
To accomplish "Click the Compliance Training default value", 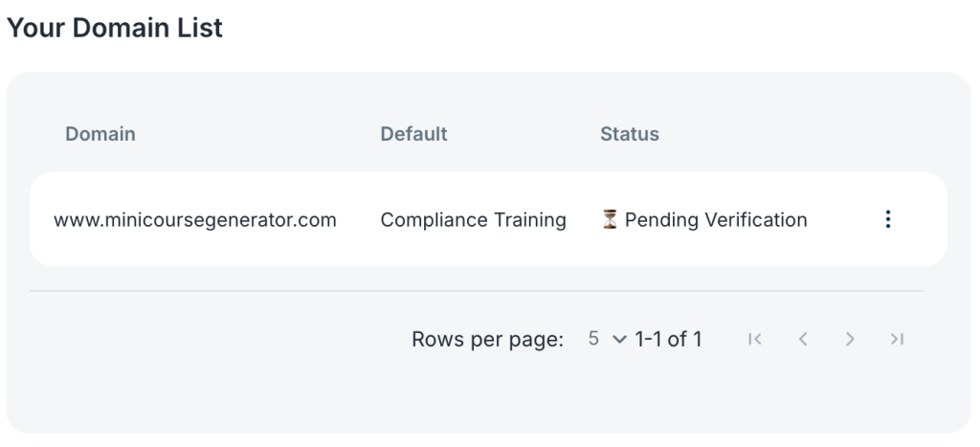I will pos(473,220).
